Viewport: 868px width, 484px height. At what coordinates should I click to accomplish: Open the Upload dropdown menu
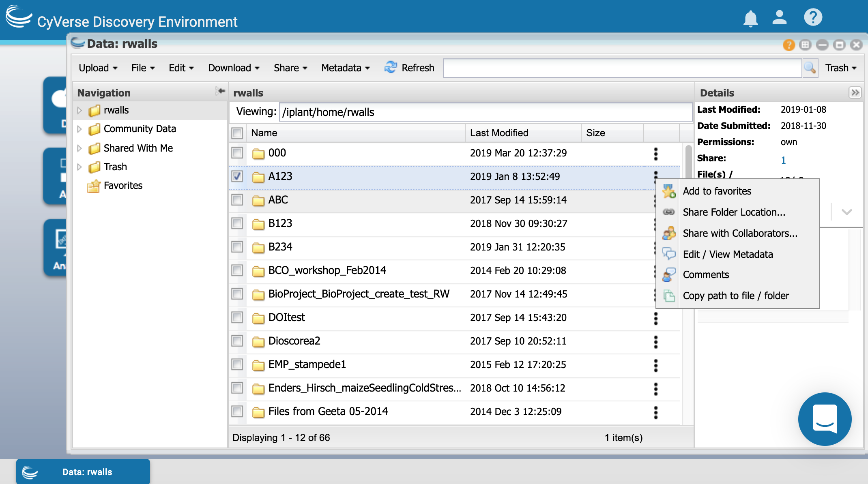(98, 68)
